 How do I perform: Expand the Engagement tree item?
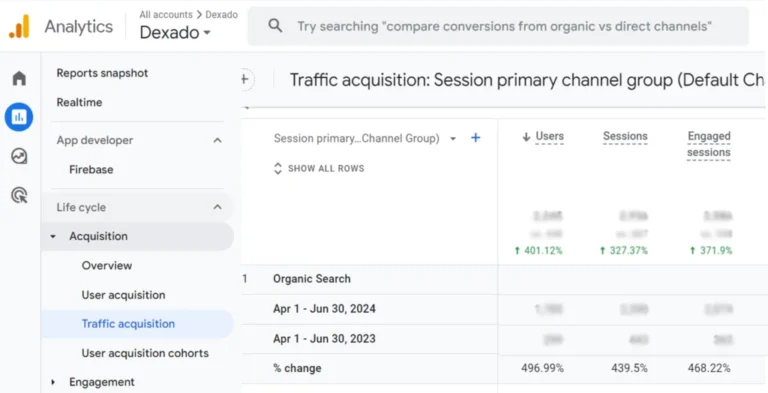click(x=53, y=382)
